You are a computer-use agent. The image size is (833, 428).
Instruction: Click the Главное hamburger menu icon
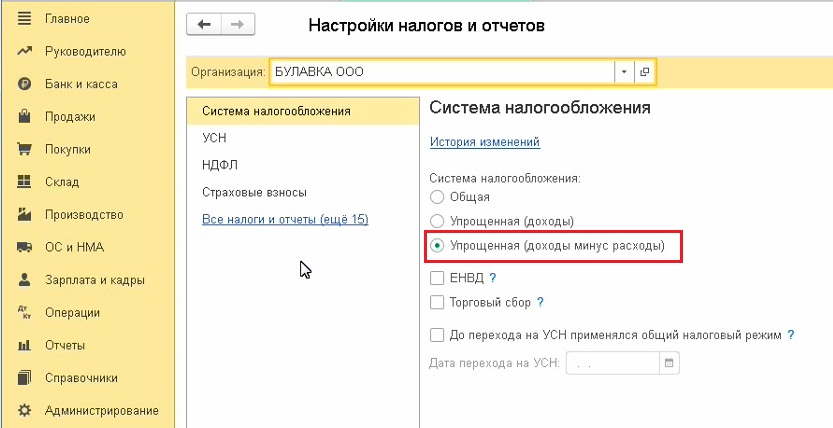(25, 19)
